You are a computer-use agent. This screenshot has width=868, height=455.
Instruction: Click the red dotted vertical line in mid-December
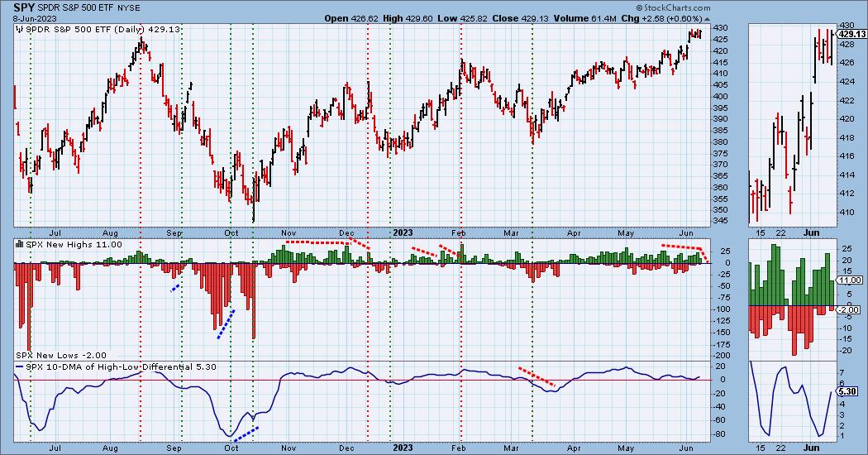(x=368, y=232)
